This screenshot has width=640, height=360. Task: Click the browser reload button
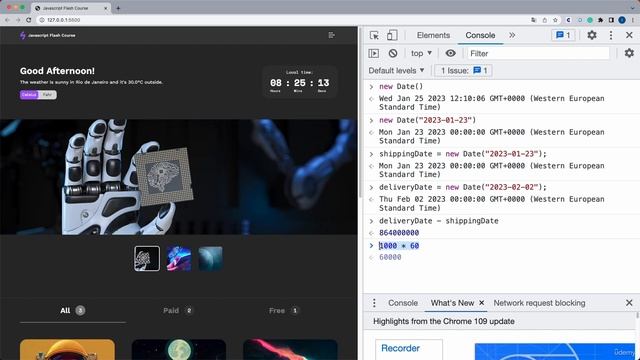tap(28, 20)
